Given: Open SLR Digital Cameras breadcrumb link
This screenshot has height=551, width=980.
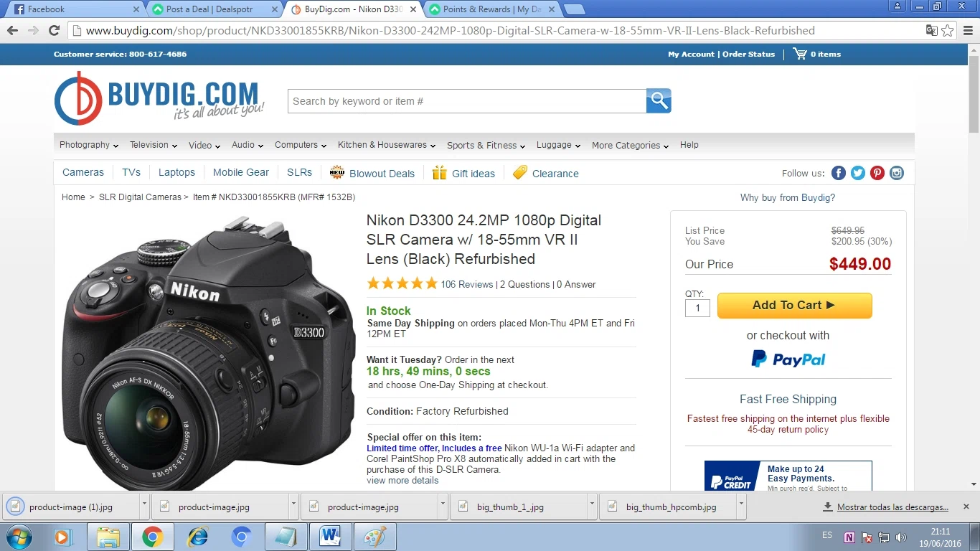Looking at the screenshot, I should click(x=140, y=197).
